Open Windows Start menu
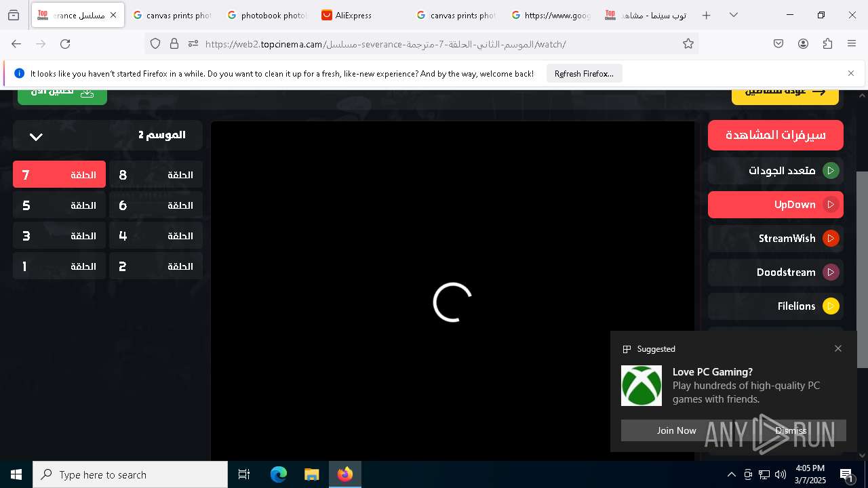Image resolution: width=868 pixels, height=488 pixels. [x=16, y=474]
